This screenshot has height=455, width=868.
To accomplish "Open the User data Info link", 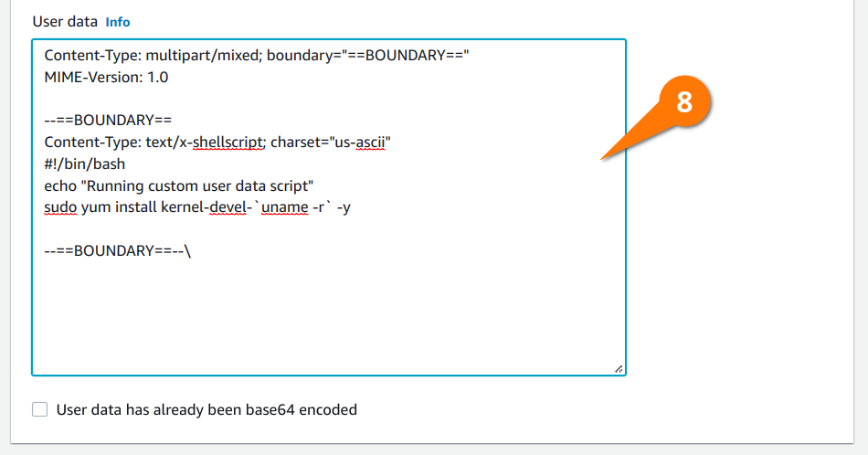I will (117, 22).
